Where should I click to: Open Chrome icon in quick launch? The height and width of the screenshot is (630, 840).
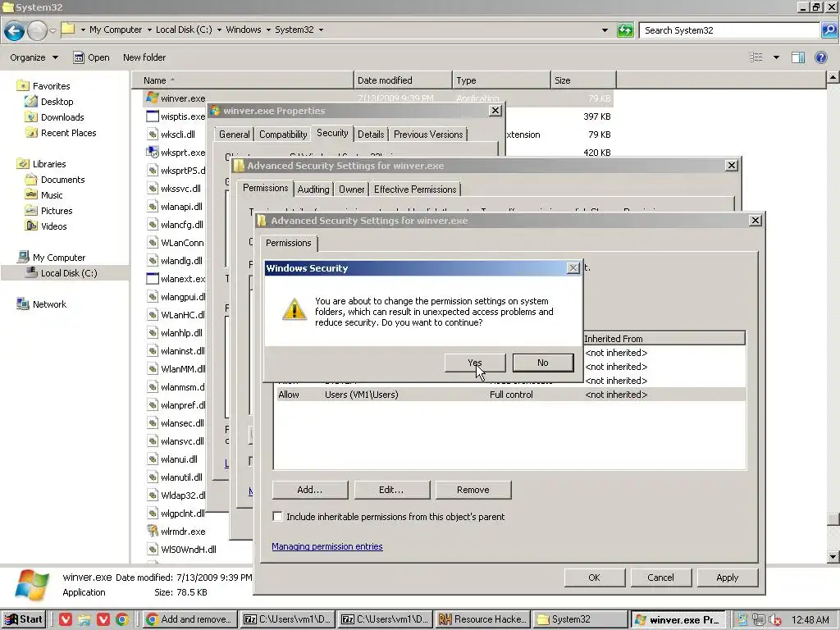[122, 619]
